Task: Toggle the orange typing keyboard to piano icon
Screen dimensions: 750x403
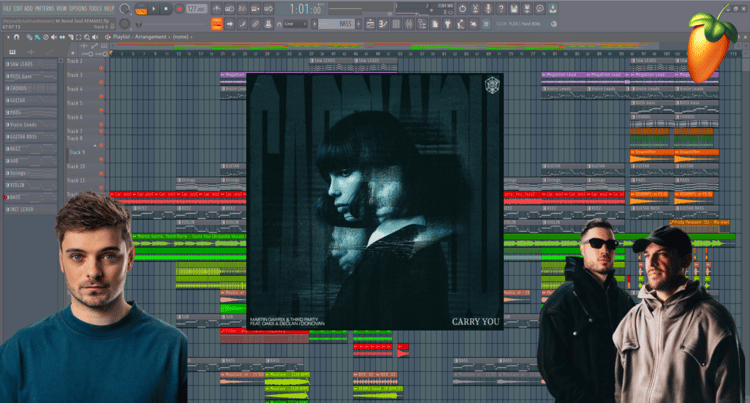Action: [x=217, y=24]
